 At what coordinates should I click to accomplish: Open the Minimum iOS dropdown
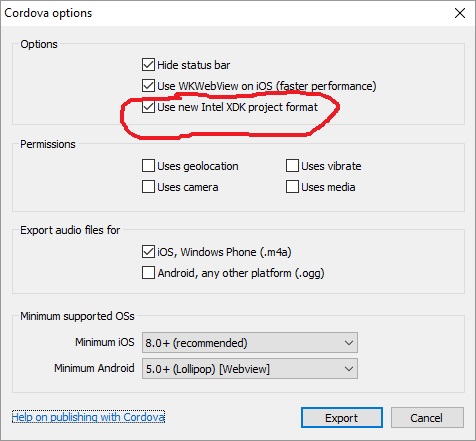(x=250, y=342)
